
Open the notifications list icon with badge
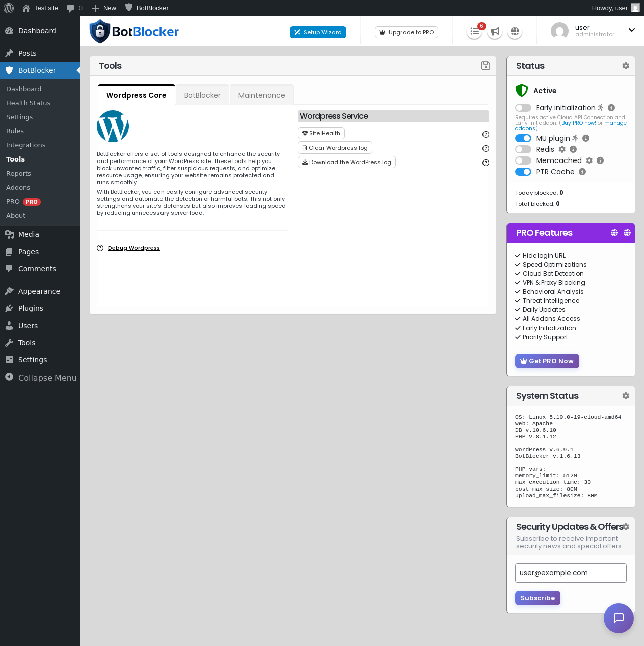point(474,32)
